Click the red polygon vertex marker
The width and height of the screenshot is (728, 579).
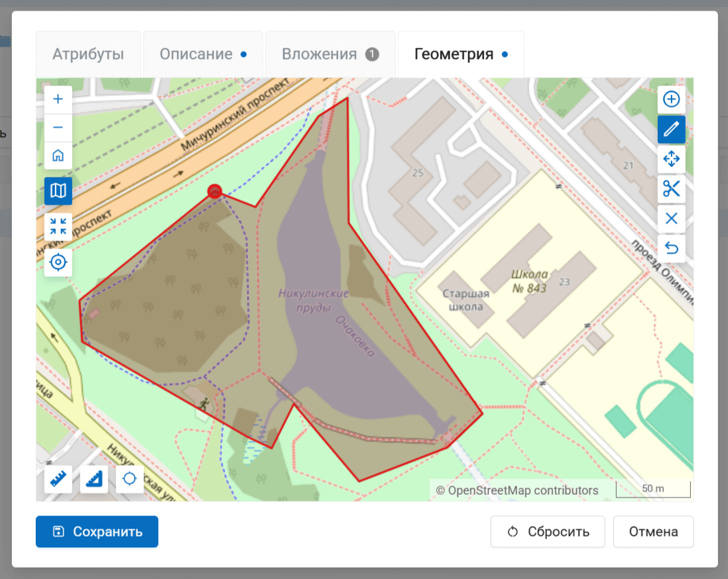click(x=214, y=191)
